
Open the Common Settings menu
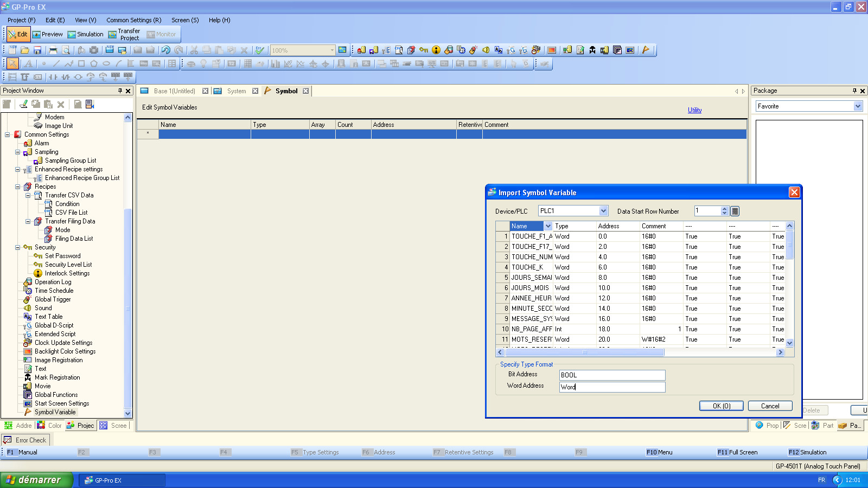tap(133, 20)
